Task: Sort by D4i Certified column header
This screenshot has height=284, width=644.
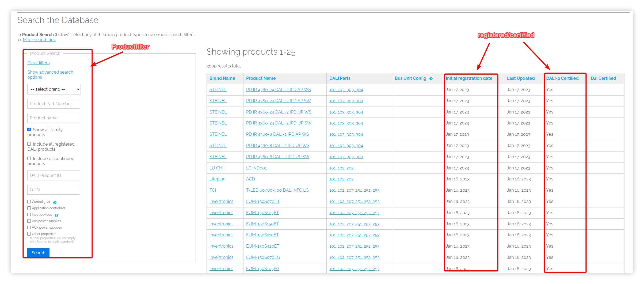Action: 603,78
